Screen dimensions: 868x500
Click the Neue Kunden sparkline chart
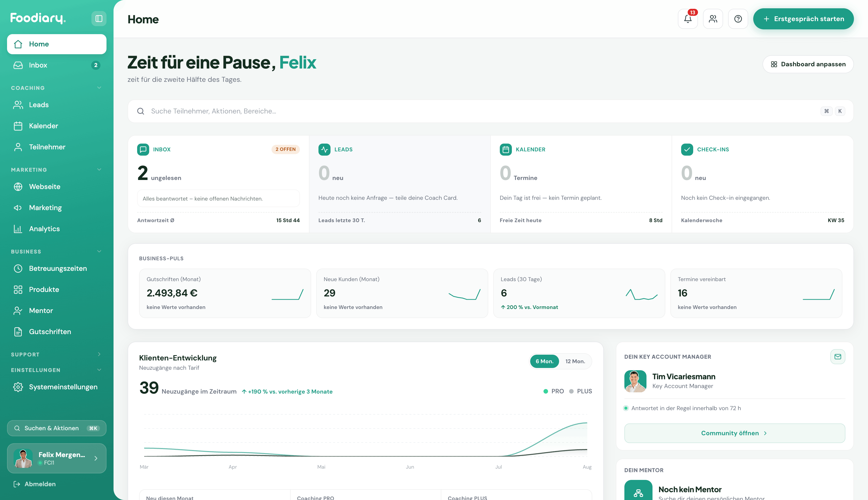464,294
